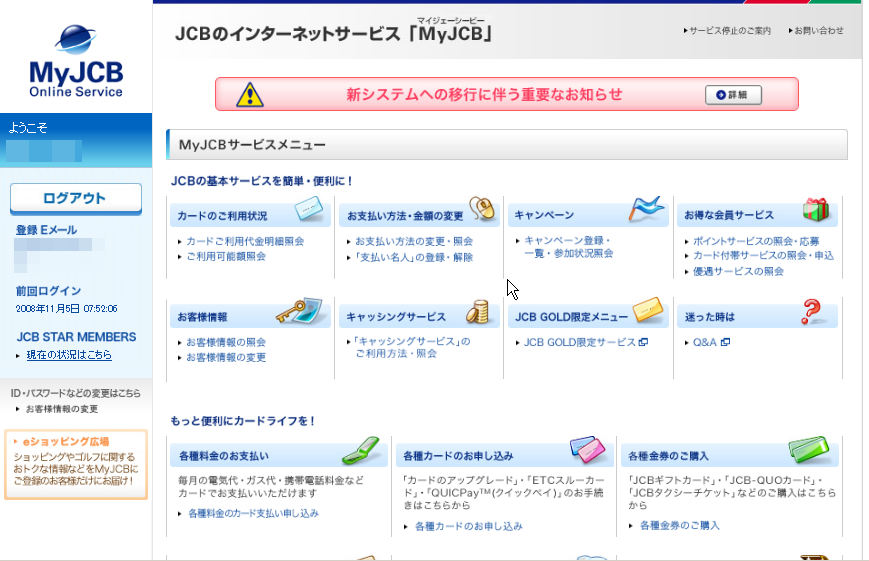
Task: Open ご利用可能額照会 link
Action: [x=226, y=257]
